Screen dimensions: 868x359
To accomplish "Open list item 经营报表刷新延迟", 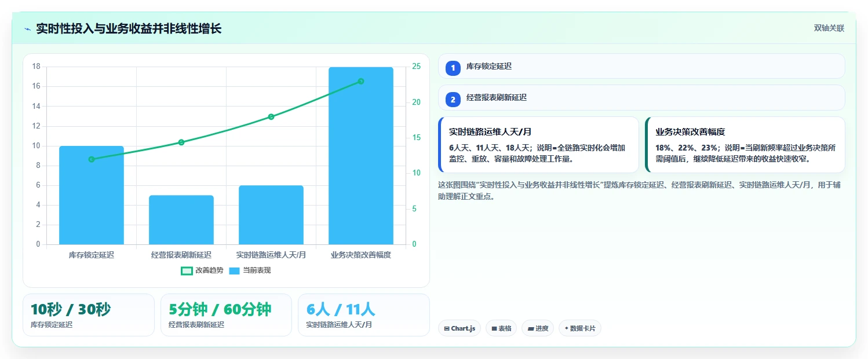I will [641, 98].
